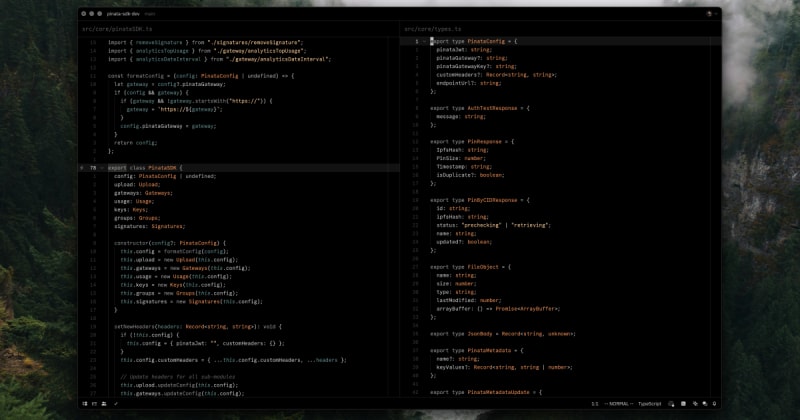Click the rightmost icon in the status bar

tap(714, 404)
